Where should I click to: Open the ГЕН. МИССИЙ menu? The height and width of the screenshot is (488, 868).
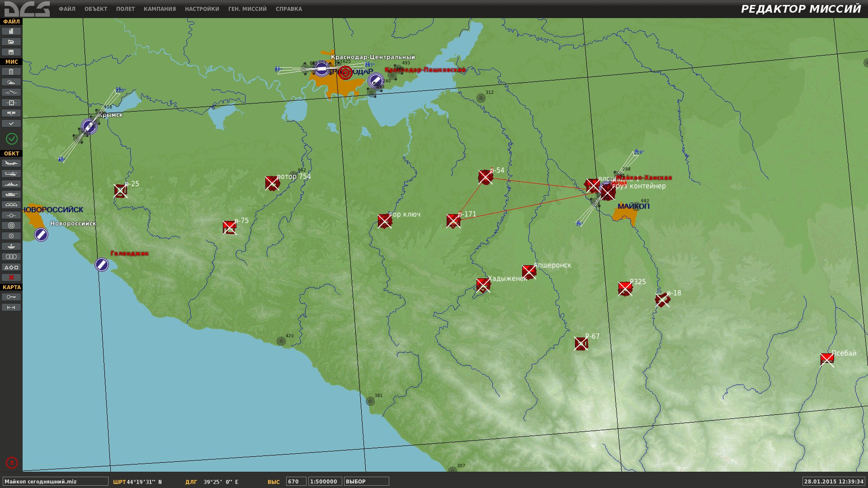[x=247, y=9]
